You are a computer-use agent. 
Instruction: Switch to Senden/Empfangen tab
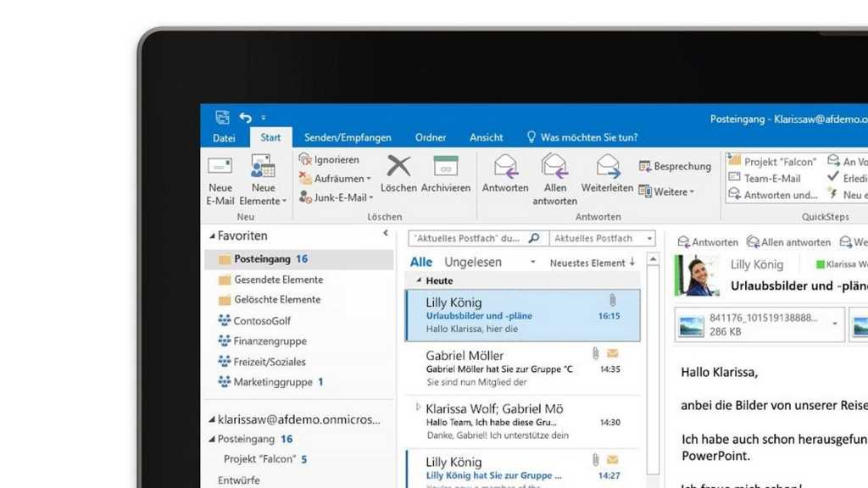coord(348,137)
